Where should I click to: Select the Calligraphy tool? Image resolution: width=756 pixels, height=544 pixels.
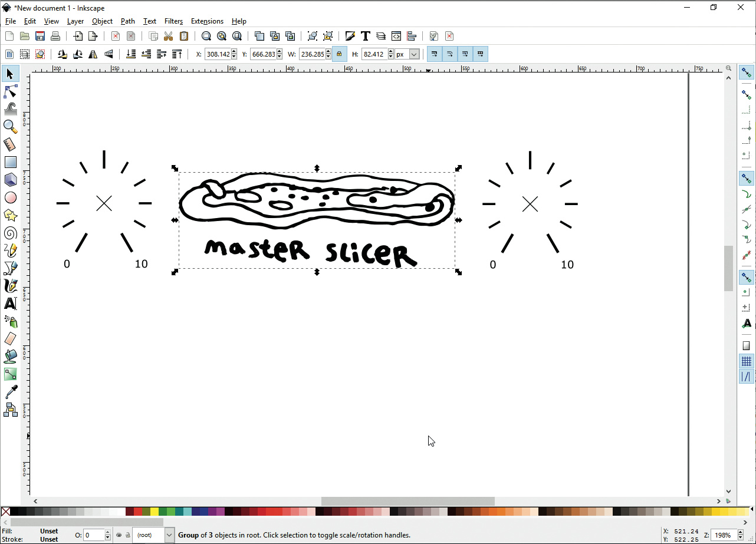click(11, 286)
